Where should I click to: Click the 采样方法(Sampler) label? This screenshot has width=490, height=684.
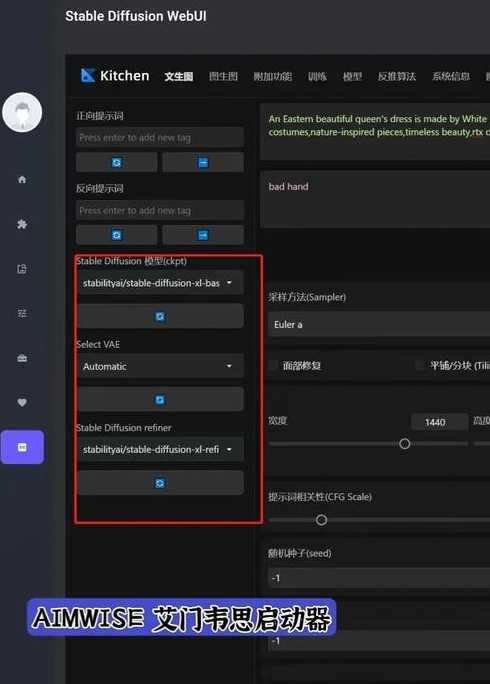coord(307,297)
